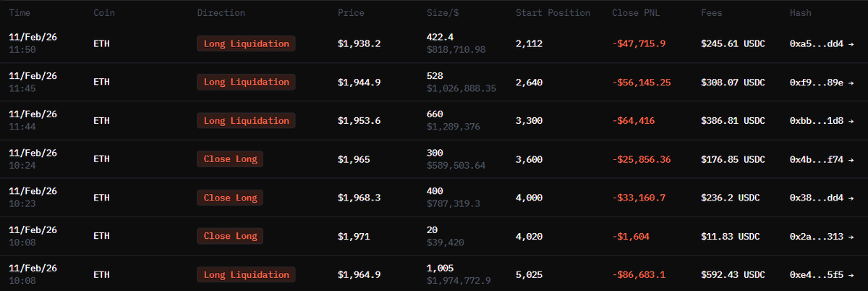Click the Fees column header

tap(711, 13)
